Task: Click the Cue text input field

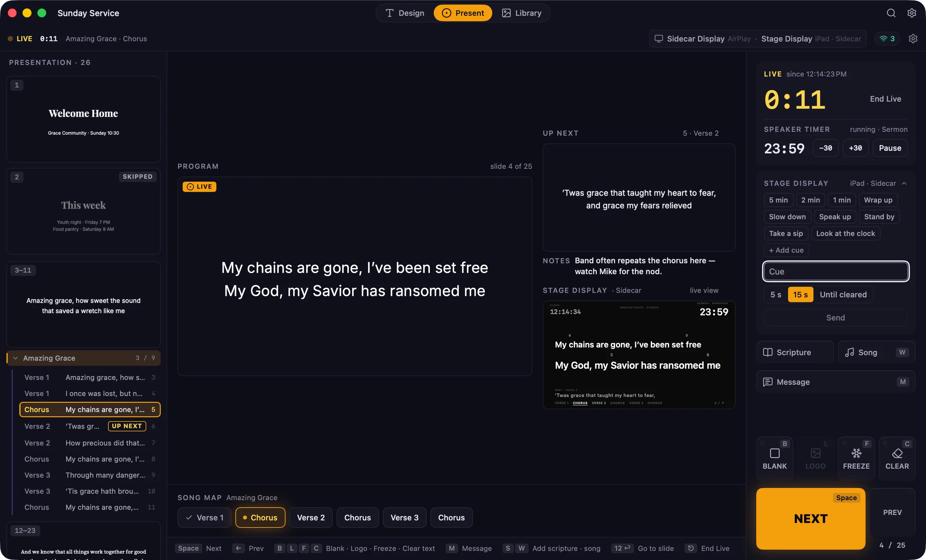Action: click(835, 272)
